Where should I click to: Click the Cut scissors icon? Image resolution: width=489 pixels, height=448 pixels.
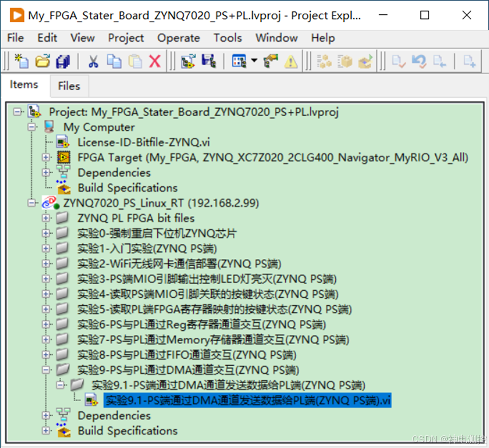(93, 61)
